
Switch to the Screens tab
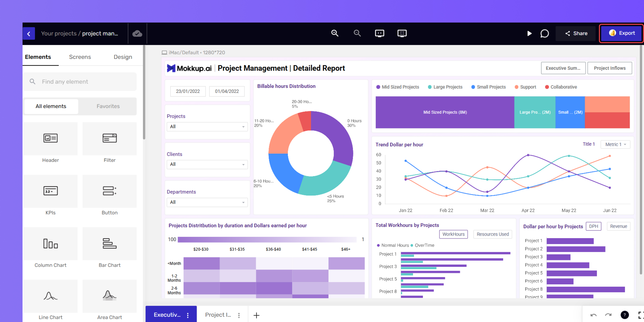pos(80,57)
